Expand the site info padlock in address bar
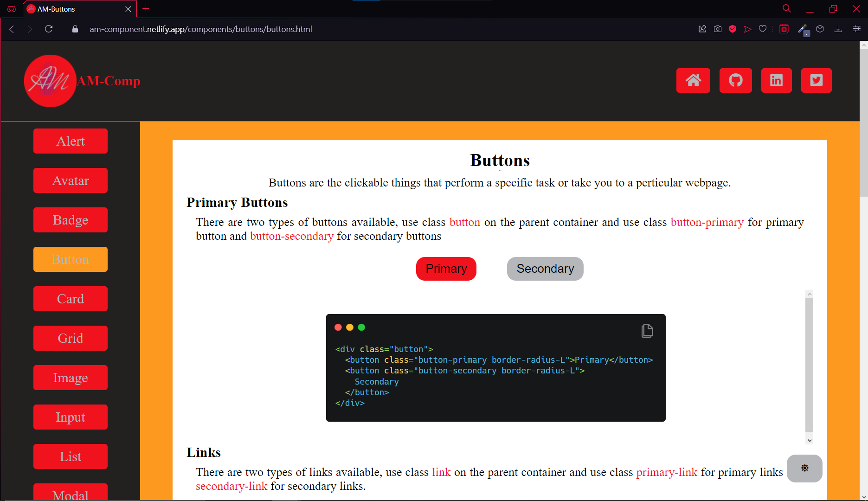Image resolution: width=868 pixels, height=501 pixels. click(x=74, y=29)
